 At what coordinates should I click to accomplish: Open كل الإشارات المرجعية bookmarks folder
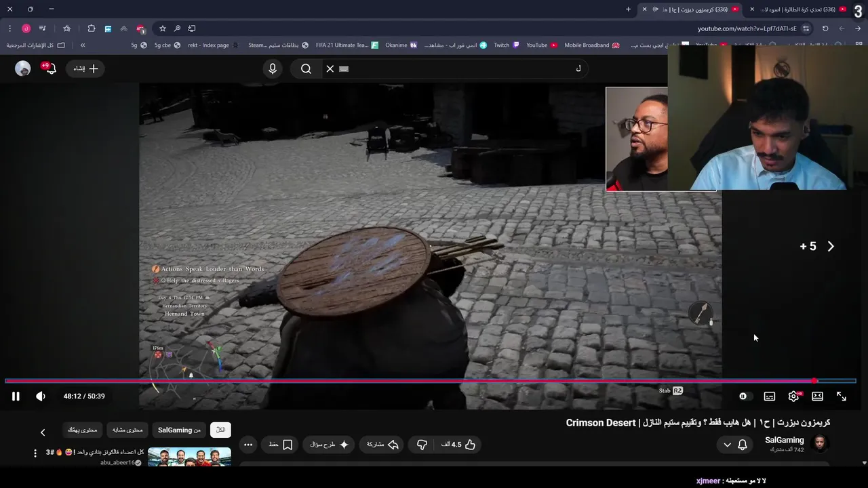36,45
